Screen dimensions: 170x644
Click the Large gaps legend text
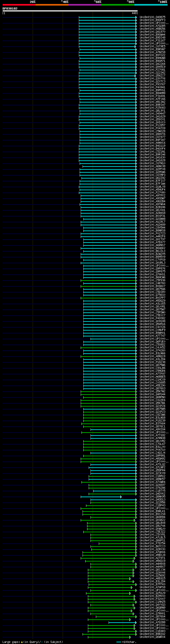tap(33, 642)
